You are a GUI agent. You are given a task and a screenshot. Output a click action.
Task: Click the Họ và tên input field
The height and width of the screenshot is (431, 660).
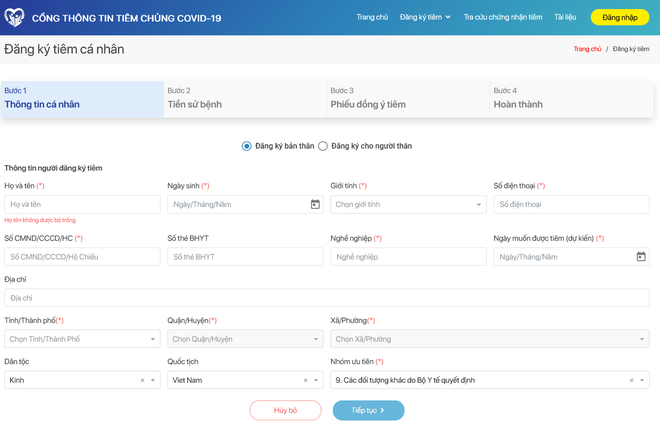(82, 204)
